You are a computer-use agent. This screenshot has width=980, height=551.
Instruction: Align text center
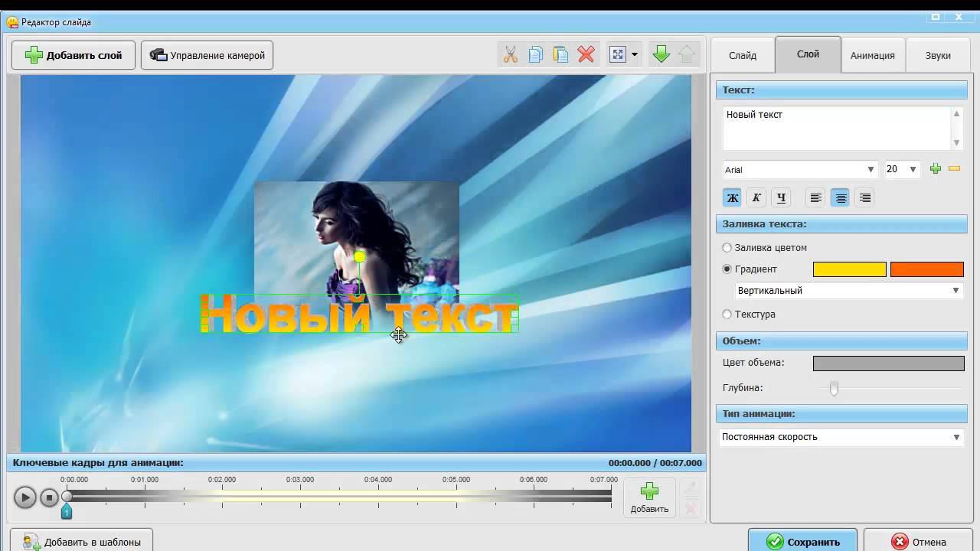point(841,197)
